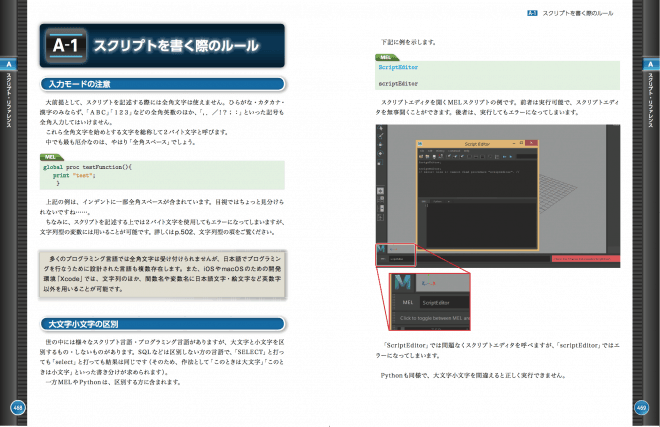Image resolution: width=660 pixels, height=427 pixels.
Task: Click page number 469
Action: (641, 408)
